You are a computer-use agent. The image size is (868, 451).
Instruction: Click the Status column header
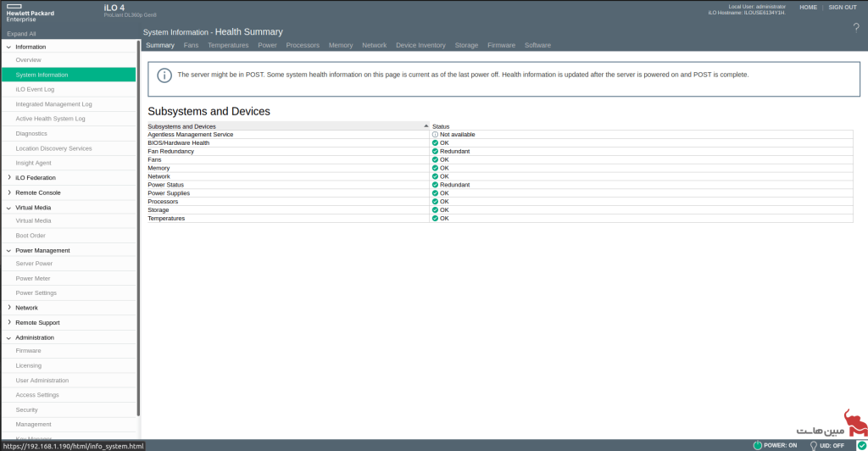click(x=441, y=126)
